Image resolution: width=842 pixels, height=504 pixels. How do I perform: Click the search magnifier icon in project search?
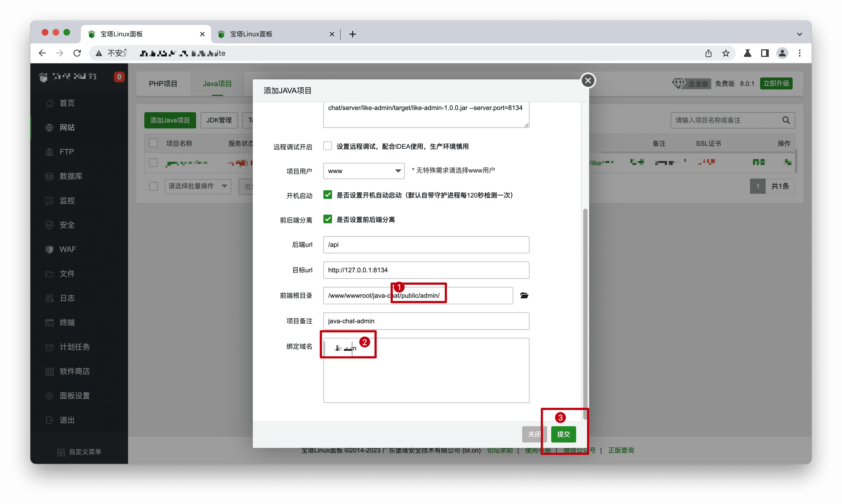pyautogui.click(x=786, y=120)
